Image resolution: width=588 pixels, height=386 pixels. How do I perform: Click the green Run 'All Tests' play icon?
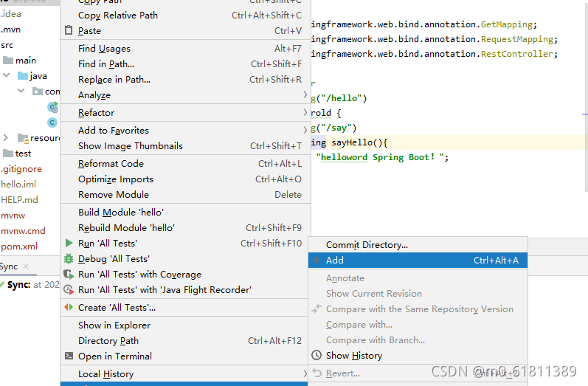(69, 243)
